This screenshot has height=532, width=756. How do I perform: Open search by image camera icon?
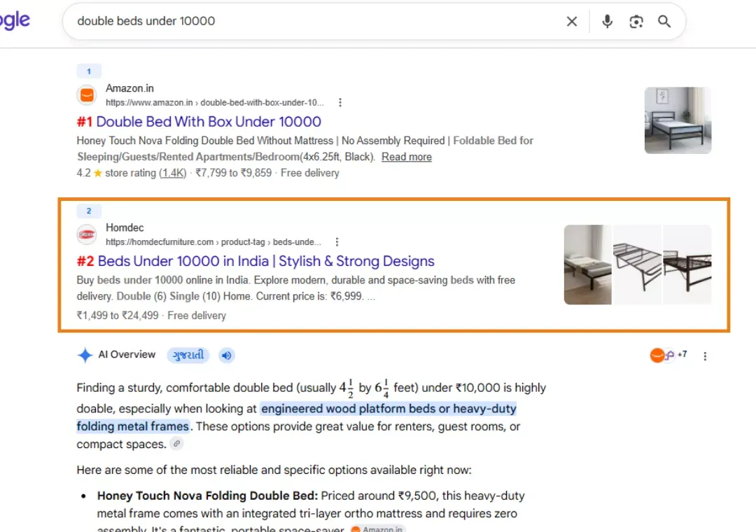pyautogui.click(x=636, y=22)
